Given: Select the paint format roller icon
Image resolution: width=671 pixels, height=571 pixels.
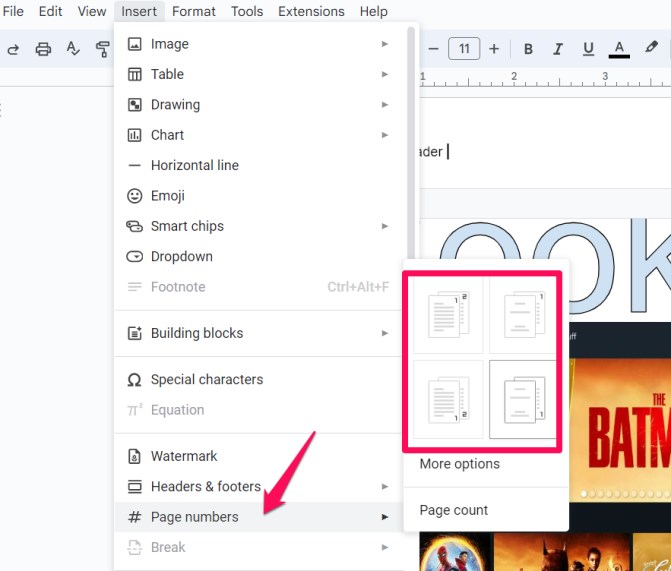Looking at the screenshot, I should 103,49.
